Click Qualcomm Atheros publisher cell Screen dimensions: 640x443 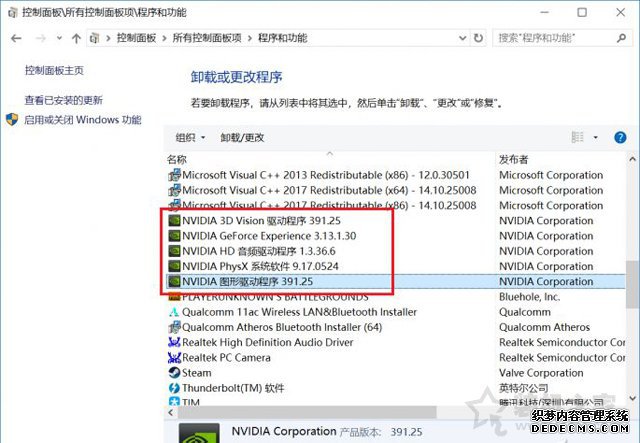click(544, 327)
